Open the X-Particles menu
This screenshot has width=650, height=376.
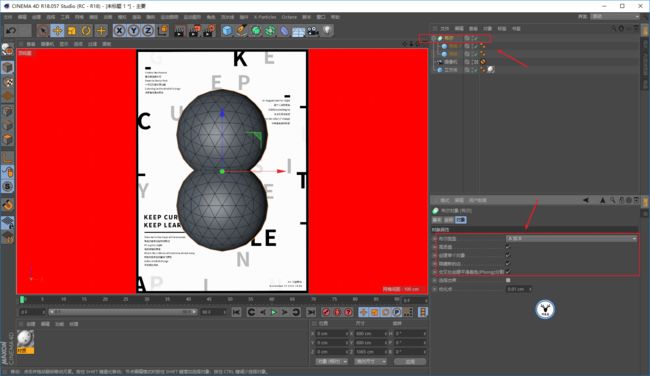(265, 17)
